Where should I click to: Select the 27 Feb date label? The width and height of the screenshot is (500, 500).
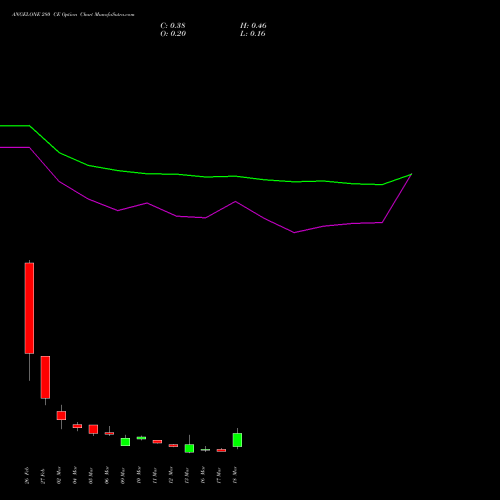tap(43, 476)
